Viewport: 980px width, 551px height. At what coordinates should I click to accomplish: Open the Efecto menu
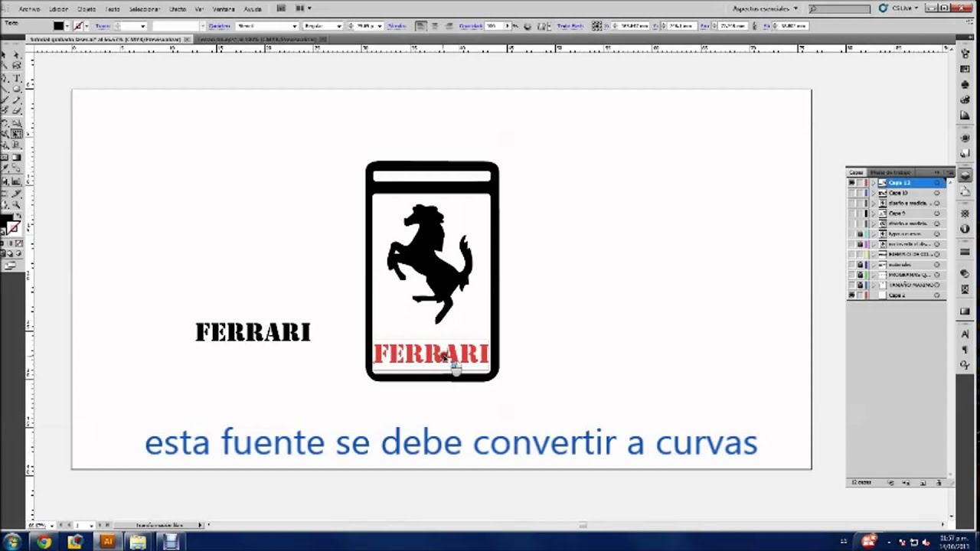point(177,8)
